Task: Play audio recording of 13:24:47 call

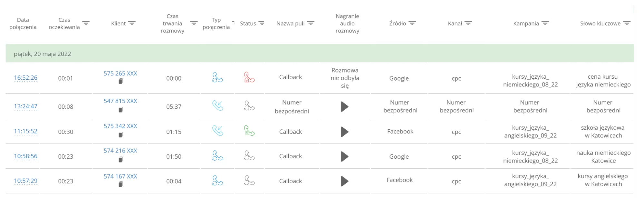Action: click(x=345, y=106)
